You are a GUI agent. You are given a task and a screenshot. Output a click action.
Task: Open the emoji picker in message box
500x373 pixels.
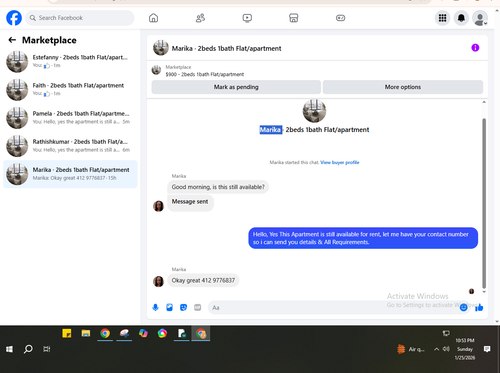[x=463, y=307]
